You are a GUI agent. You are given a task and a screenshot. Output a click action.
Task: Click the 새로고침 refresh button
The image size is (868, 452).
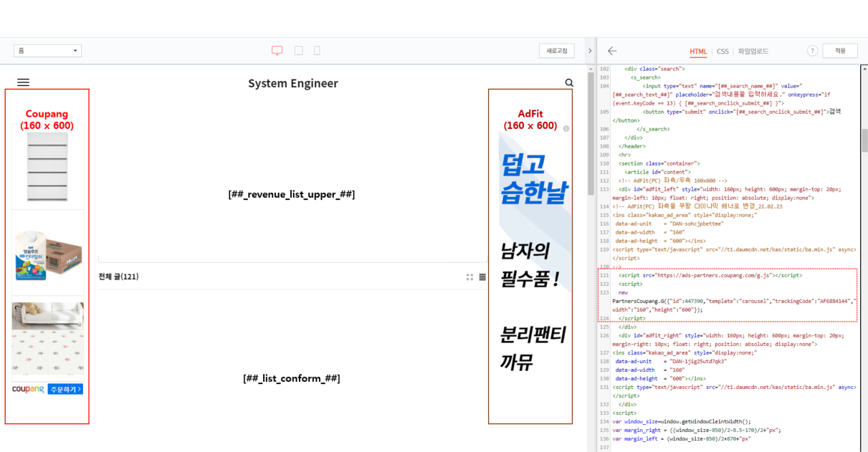coord(557,51)
